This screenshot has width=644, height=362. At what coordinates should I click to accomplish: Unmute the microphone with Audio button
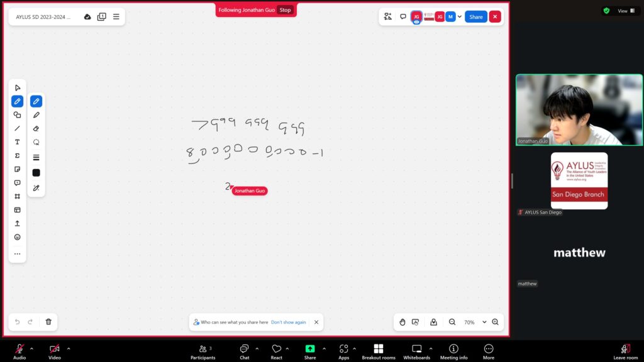tap(19, 351)
